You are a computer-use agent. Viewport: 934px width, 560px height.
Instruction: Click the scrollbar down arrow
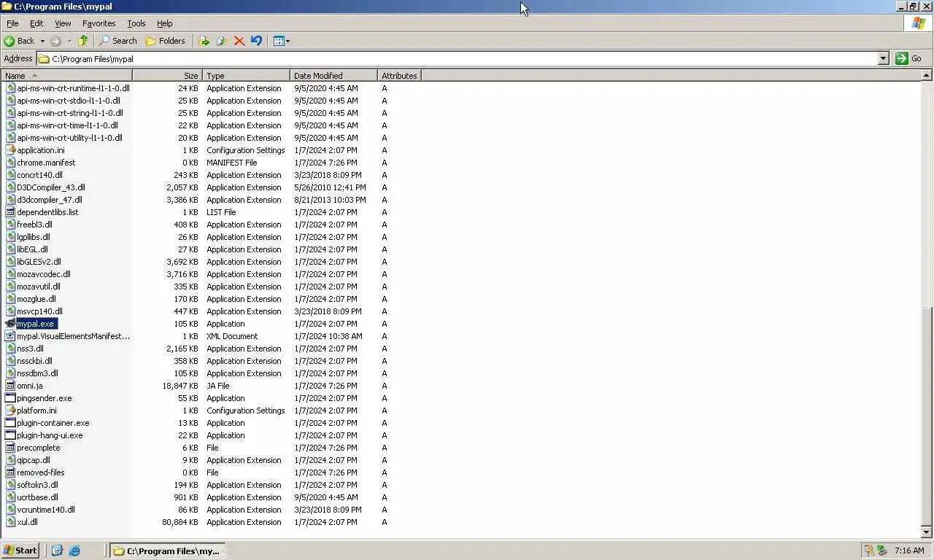coord(927,532)
